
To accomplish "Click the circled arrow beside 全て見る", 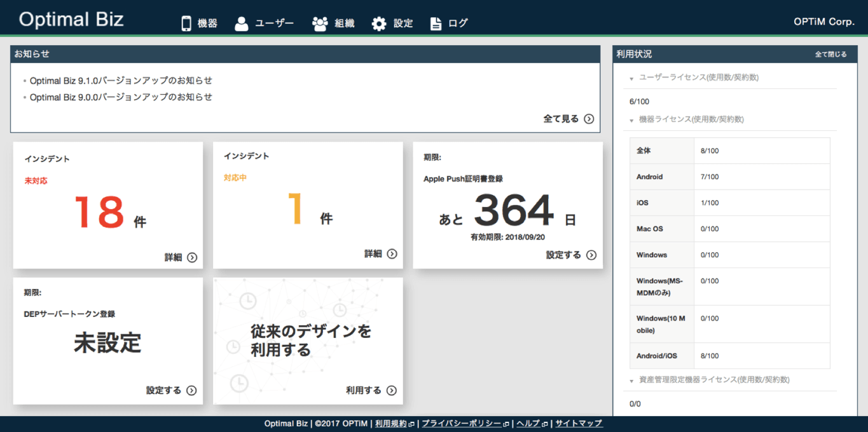I will pos(589,119).
